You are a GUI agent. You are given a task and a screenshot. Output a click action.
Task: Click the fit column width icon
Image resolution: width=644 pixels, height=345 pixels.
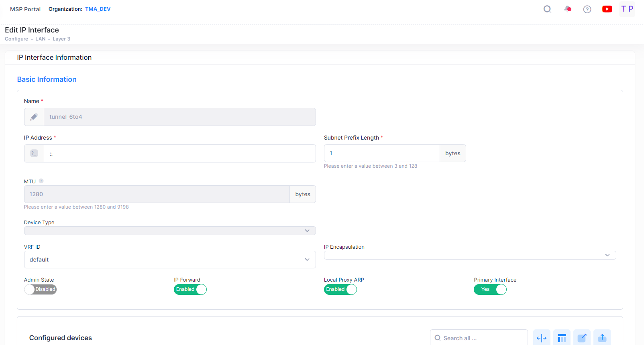542,338
